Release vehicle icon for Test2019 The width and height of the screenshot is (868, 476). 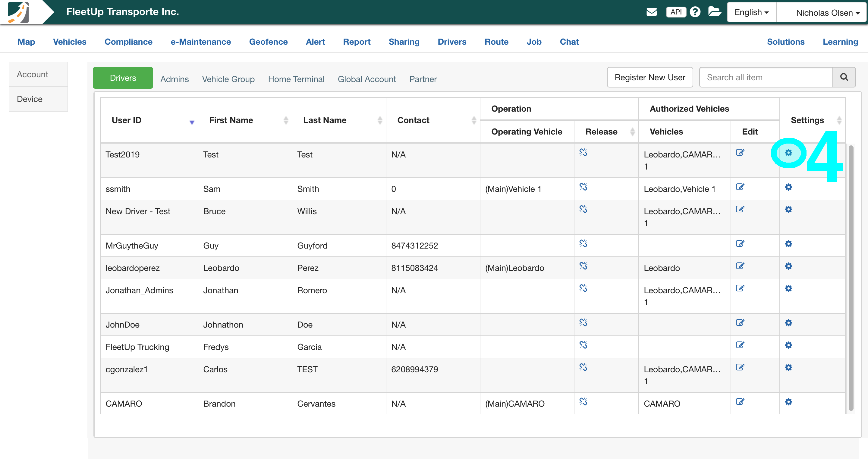pyautogui.click(x=583, y=152)
